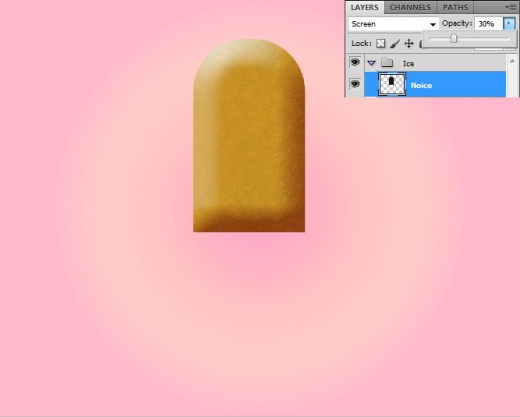Open the Paths tab
Screen dimensions: 520x417
click(x=455, y=7)
